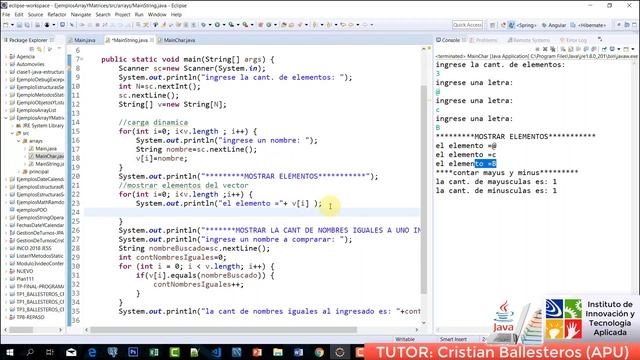
Task: Collapse the EjemplosArrayYMatrices project
Action: coord(6,118)
